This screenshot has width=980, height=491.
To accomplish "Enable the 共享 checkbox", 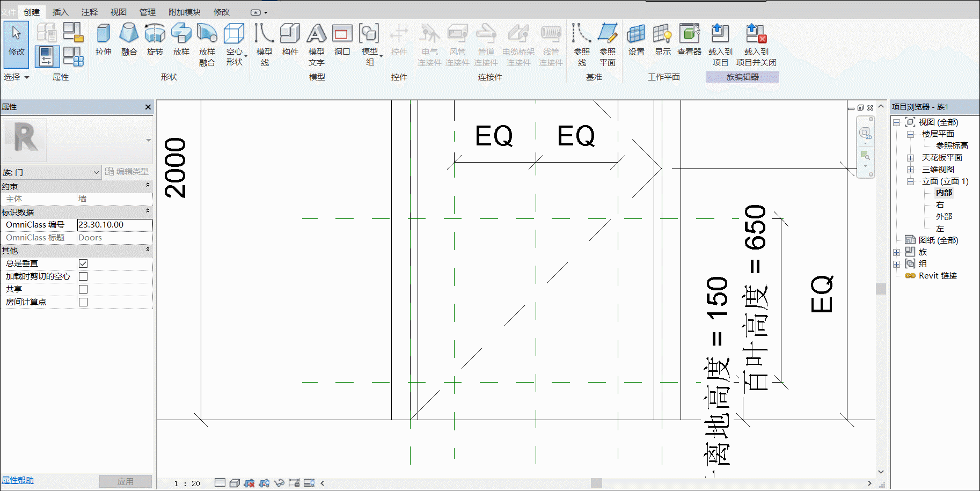I will 83,289.
